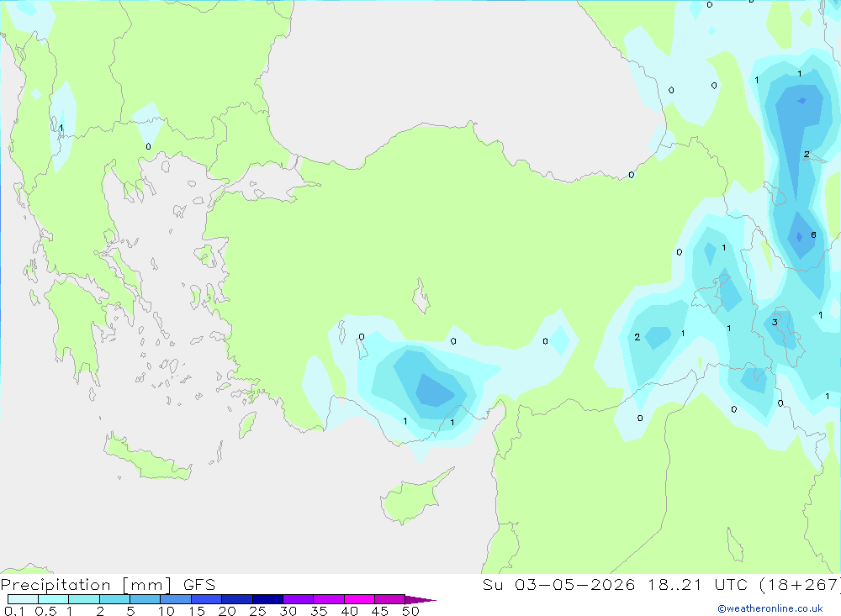Click the '0.5' legend scale number
Viewport: 841px width, 616px height.
click(45, 611)
